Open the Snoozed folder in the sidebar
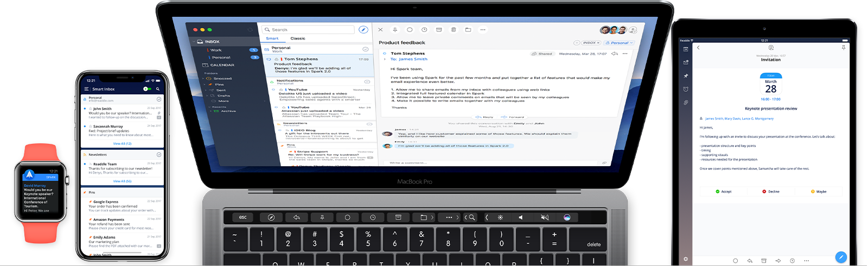This screenshot has height=266, width=868. tap(222, 78)
